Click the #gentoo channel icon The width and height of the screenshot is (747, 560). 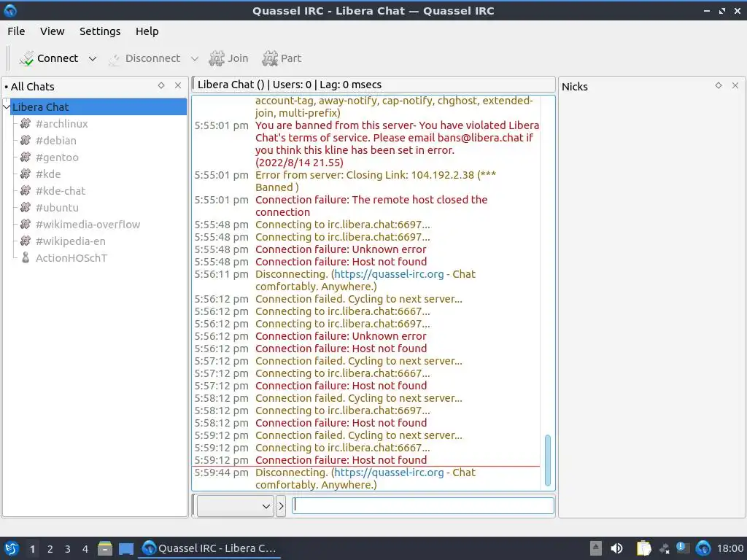(x=26, y=157)
